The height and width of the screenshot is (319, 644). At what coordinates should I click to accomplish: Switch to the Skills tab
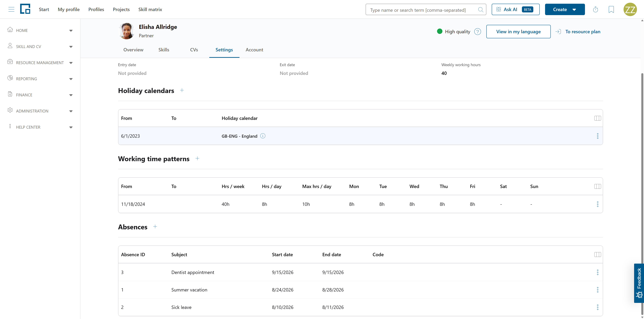pyautogui.click(x=164, y=50)
